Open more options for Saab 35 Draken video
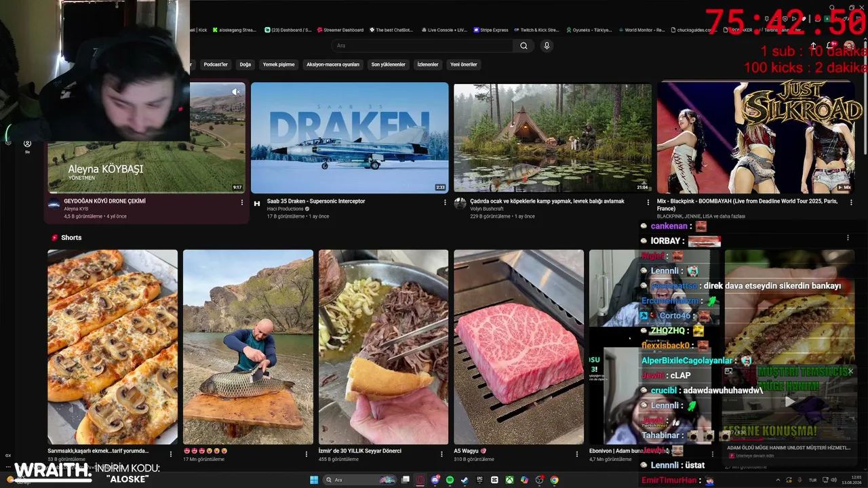 (446, 202)
